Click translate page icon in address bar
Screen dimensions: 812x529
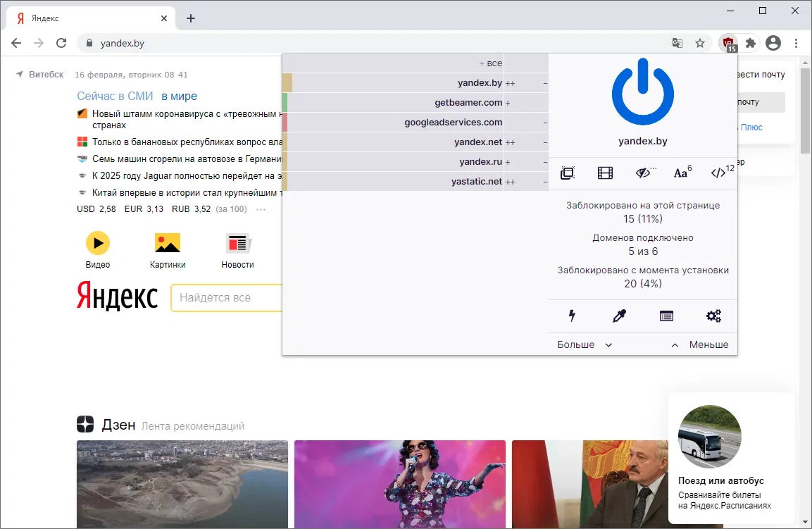677,43
